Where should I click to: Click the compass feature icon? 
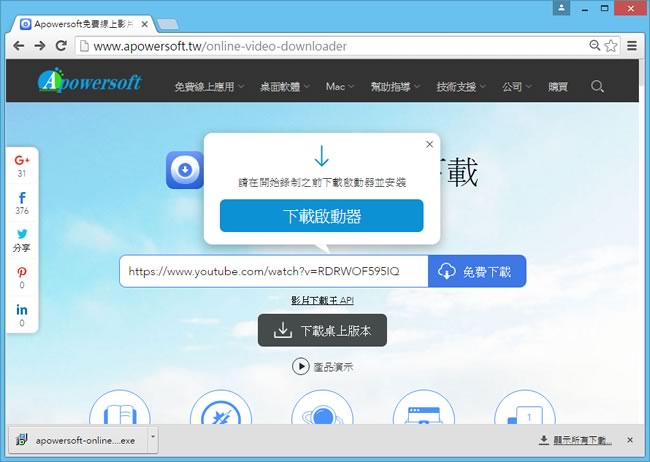tap(221, 407)
